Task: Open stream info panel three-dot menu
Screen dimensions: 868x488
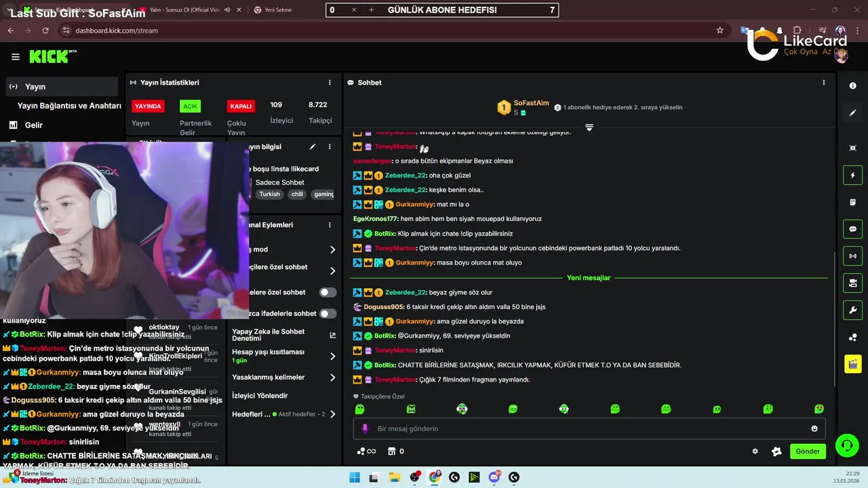Action: [x=330, y=146]
